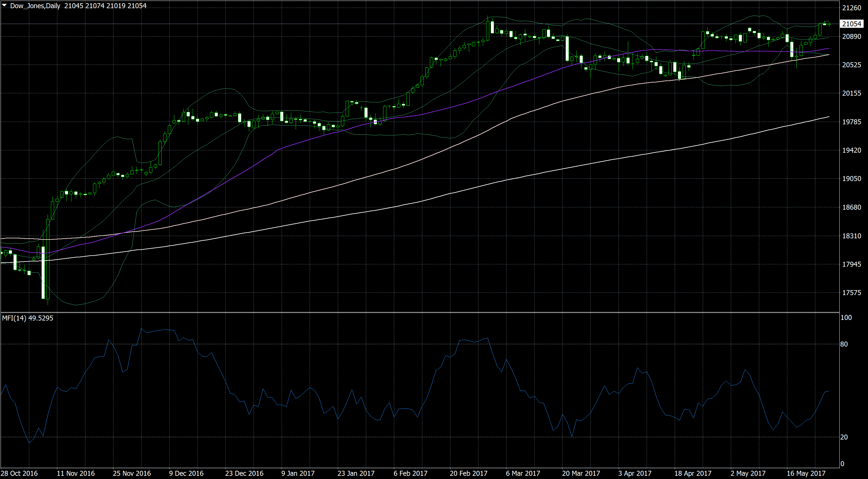Screen dimensions: 868x479
Task: Click the 23 Dec 2016 date label
Action: (x=244, y=473)
